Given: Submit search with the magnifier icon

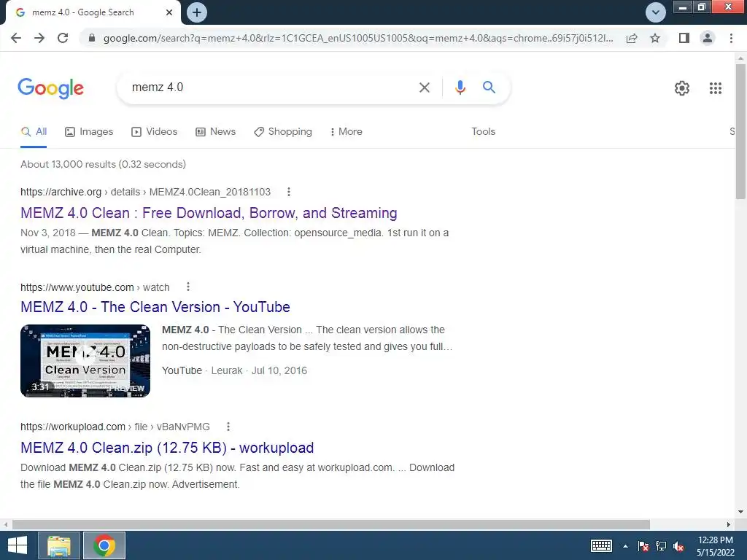Looking at the screenshot, I should [x=489, y=87].
